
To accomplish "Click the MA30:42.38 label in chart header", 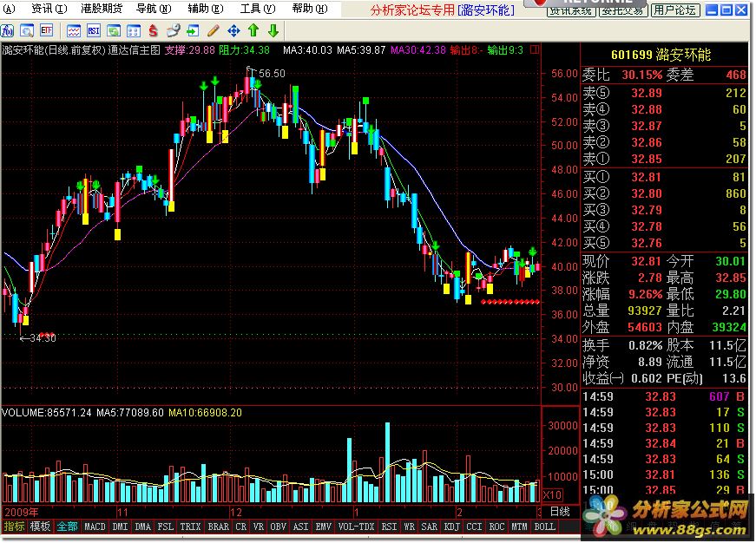I will click(x=418, y=49).
